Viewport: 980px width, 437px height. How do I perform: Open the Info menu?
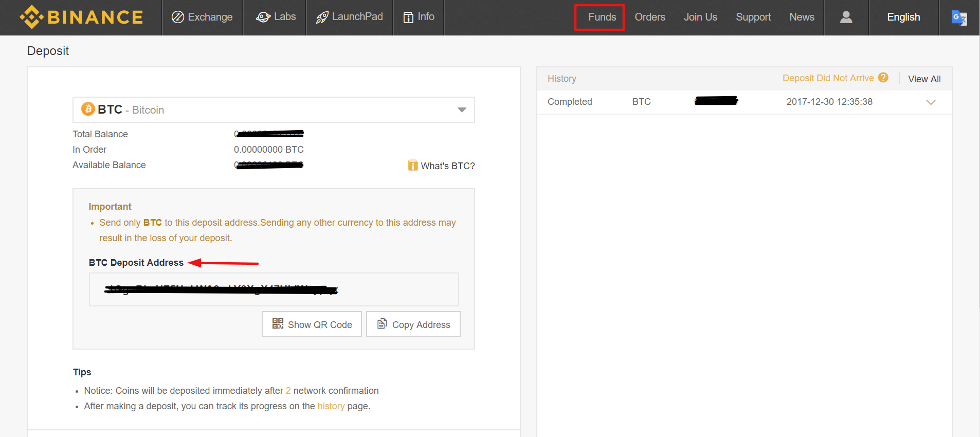[x=419, y=17]
